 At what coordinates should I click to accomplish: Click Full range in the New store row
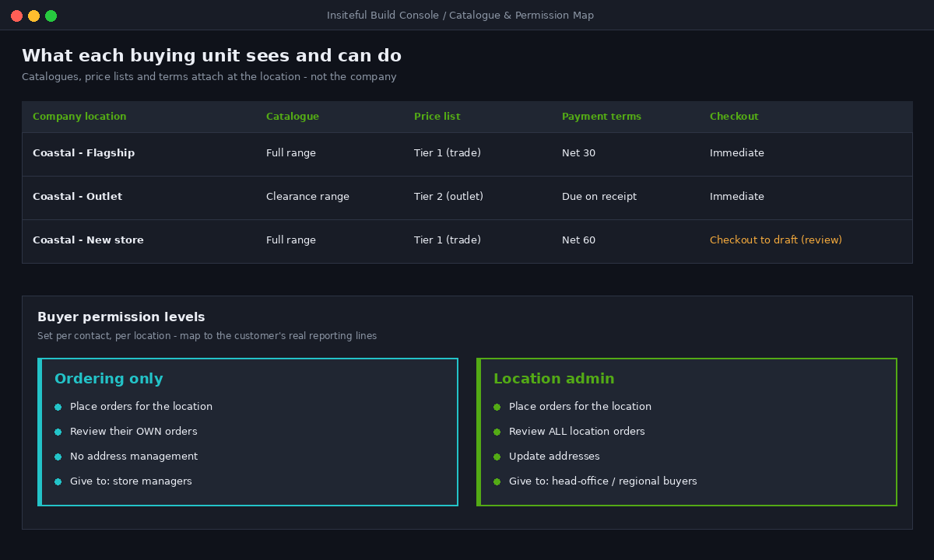coord(291,240)
